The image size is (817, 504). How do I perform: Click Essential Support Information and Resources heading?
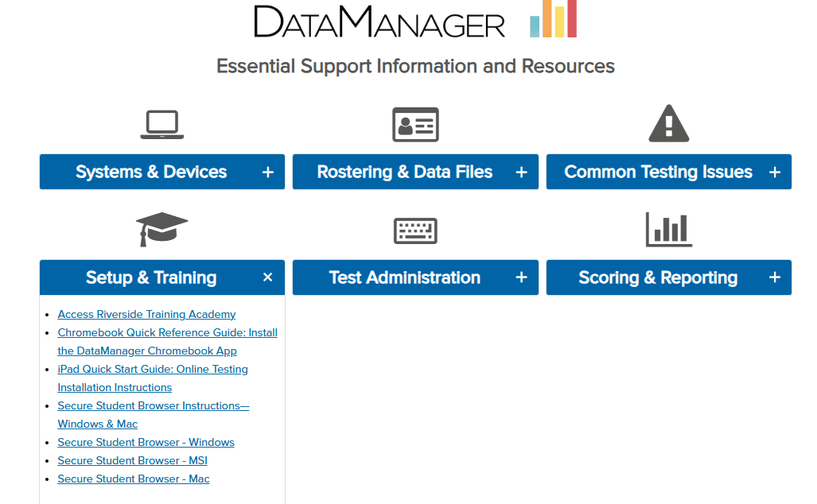pos(415,66)
